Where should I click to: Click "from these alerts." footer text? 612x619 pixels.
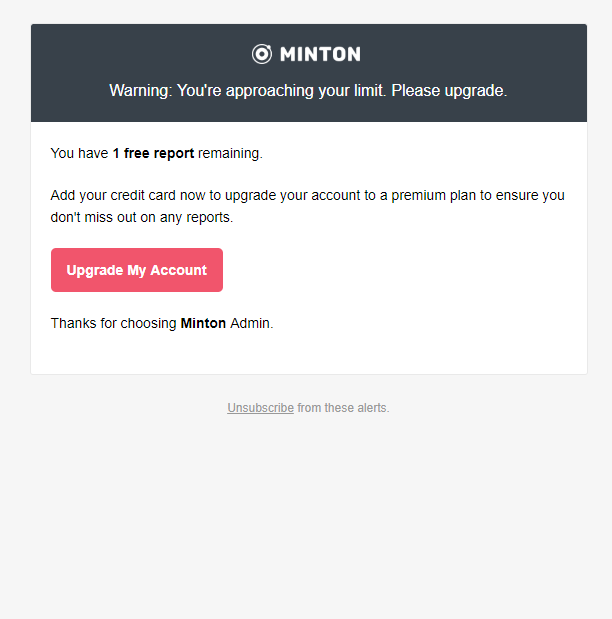(x=343, y=408)
